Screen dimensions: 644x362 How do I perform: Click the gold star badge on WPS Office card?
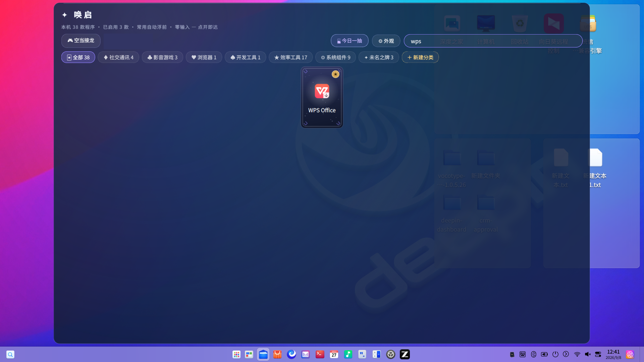(335, 74)
